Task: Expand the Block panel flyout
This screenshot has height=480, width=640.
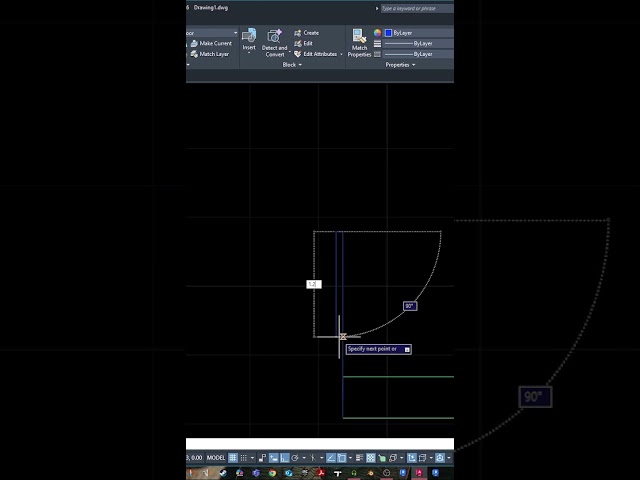Action: click(x=292, y=65)
